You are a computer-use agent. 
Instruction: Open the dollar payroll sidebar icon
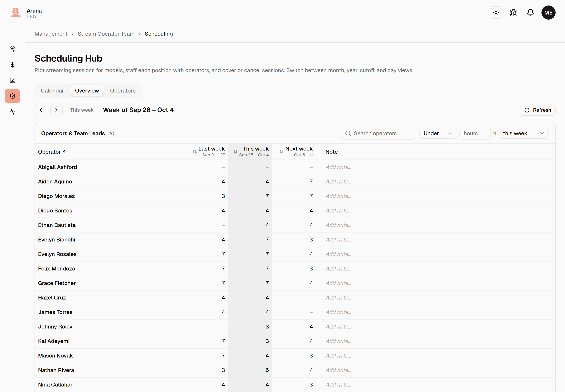13,65
